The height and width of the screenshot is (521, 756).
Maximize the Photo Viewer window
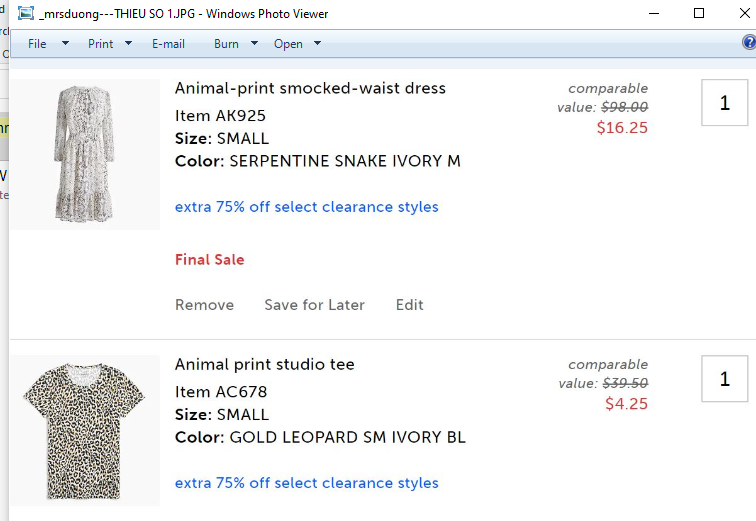pos(699,14)
